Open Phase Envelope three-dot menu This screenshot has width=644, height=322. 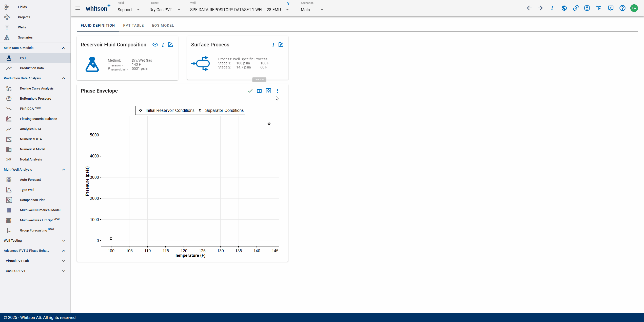click(x=278, y=91)
